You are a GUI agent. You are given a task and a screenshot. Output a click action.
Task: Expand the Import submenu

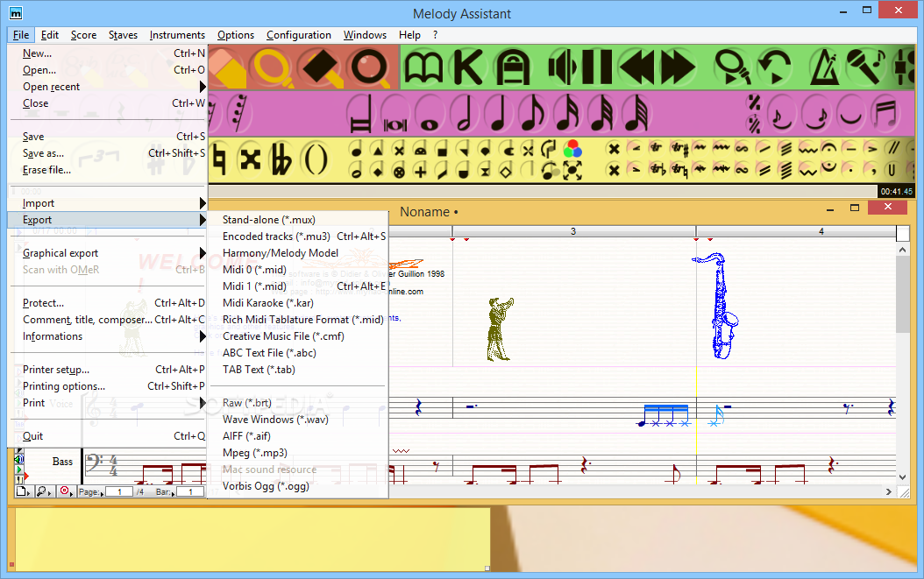(x=107, y=203)
